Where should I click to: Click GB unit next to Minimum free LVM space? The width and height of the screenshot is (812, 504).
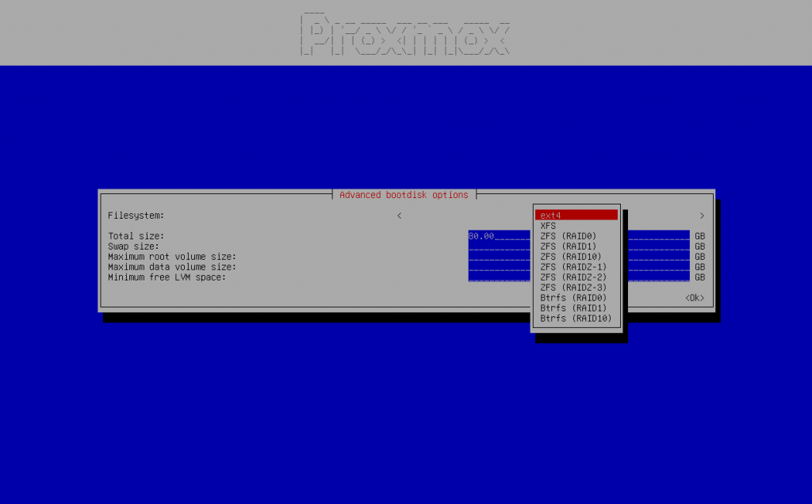699,277
